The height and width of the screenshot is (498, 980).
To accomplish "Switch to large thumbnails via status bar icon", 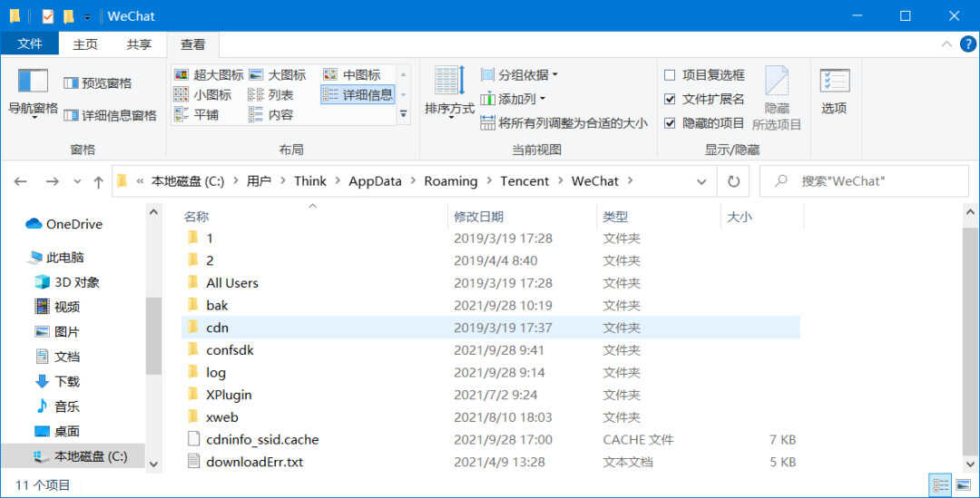I will coord(963,485).
